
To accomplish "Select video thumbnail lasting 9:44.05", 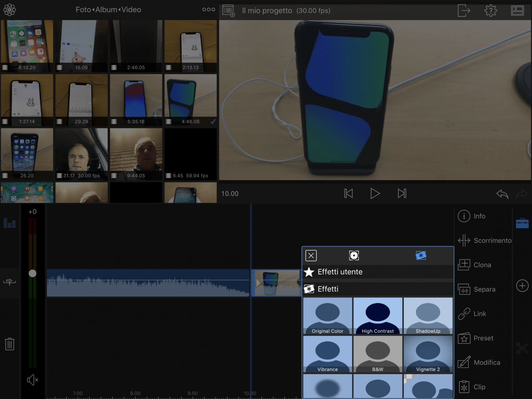I will (136, 154).
